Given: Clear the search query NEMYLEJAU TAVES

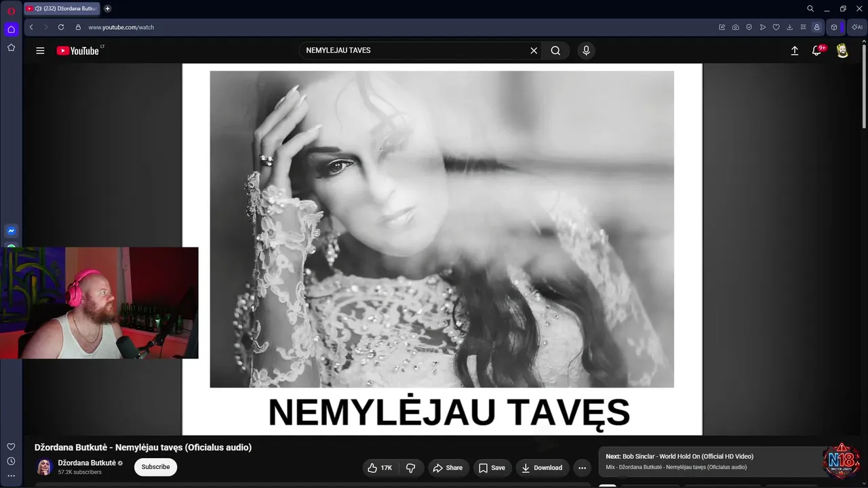Looking at the screenshot, I should click(x=534, y=50).
